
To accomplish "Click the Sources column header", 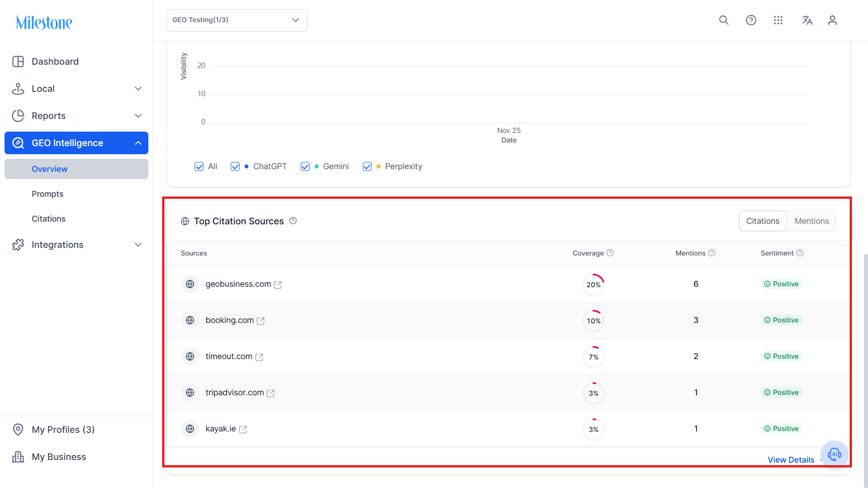I will tap(194, 253).
